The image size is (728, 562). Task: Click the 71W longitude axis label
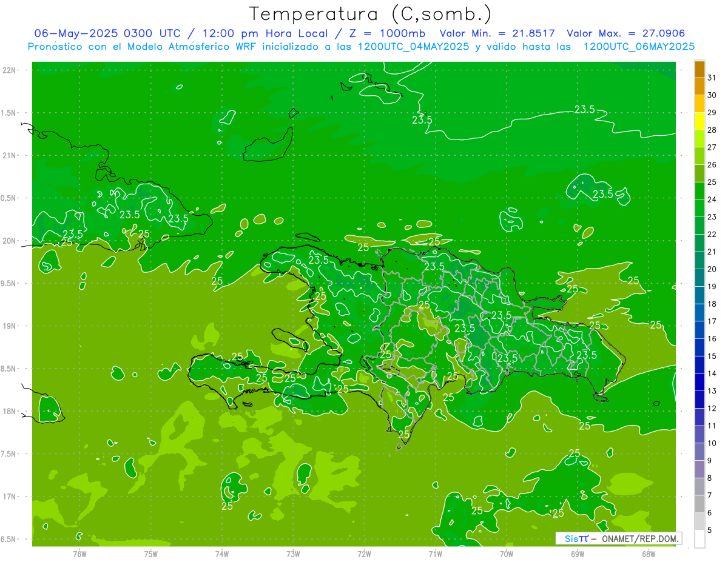[x=435, y=554]
